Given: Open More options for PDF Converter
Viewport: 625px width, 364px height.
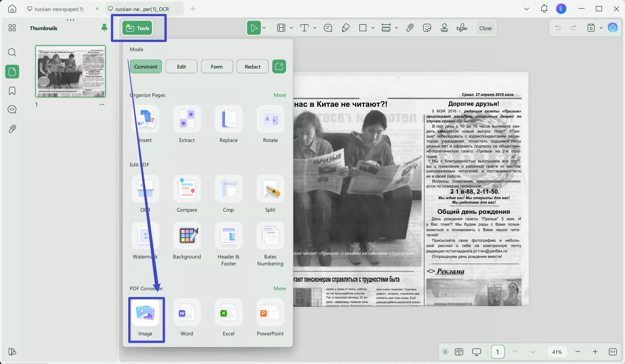Looking at the screenshot, I should click(x=279, y=288).
